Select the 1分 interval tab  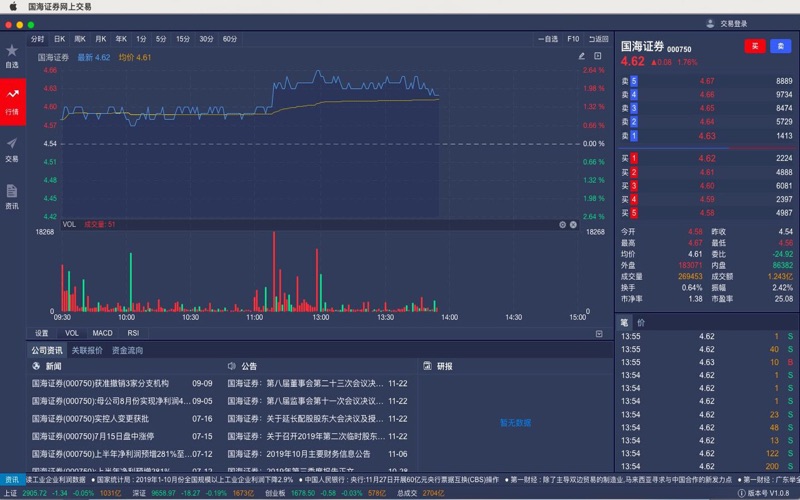[x=141, y=39]
